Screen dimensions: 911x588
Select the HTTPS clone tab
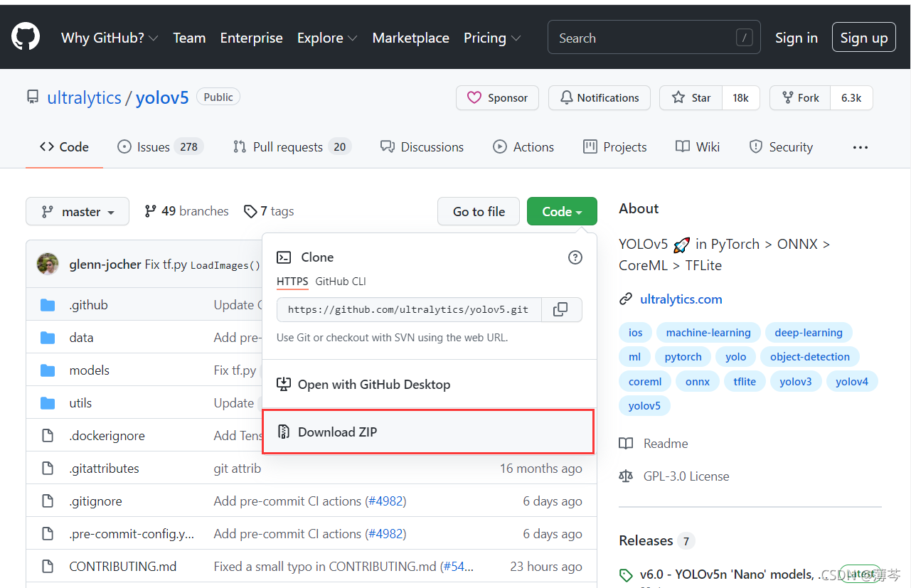(x=292, y=282)
